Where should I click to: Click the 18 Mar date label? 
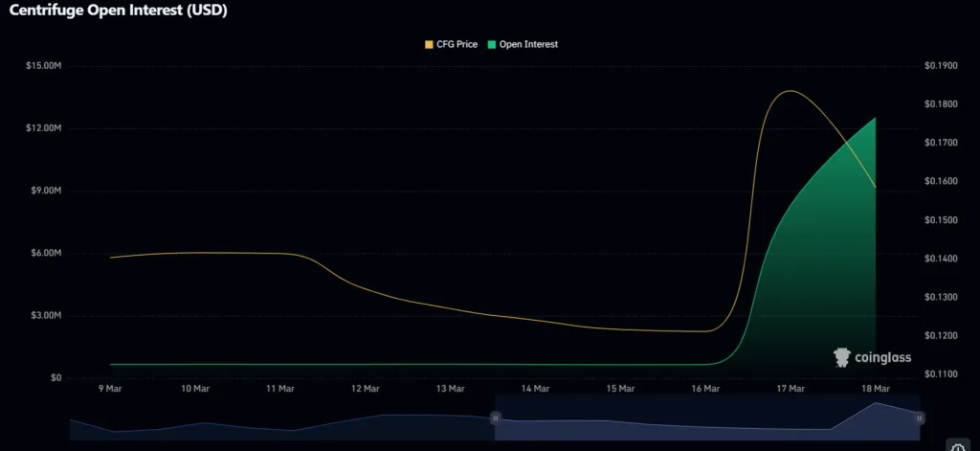coord(875,389)
